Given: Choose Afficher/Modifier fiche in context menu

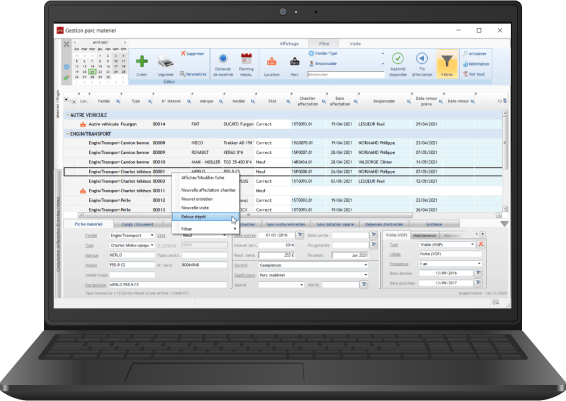Looking at the screenshot, I should click(x=205, y=178).
